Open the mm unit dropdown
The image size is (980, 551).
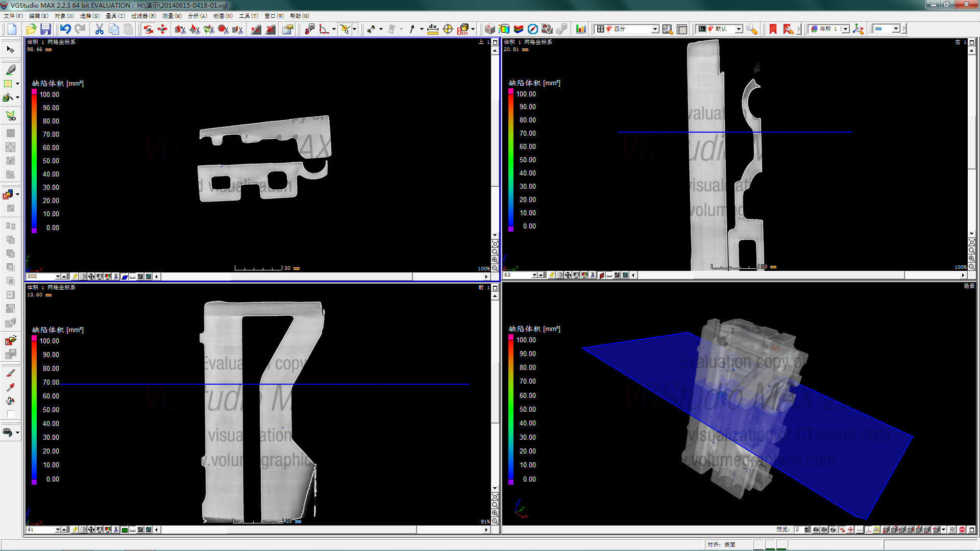896,29
